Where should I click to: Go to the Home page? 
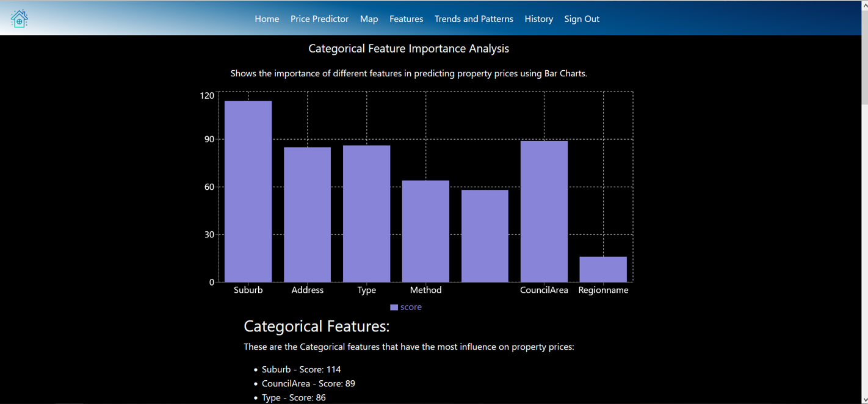point(267,19)
